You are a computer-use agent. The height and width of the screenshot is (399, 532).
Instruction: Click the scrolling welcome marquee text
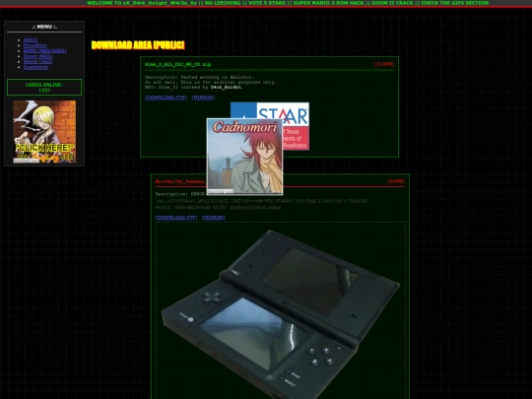(x=288, y=3)
